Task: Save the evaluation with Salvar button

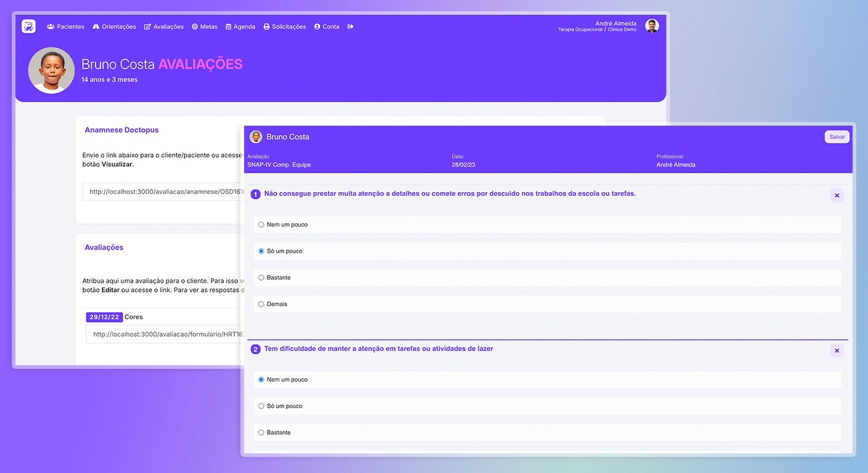Action: pos(837,137)
